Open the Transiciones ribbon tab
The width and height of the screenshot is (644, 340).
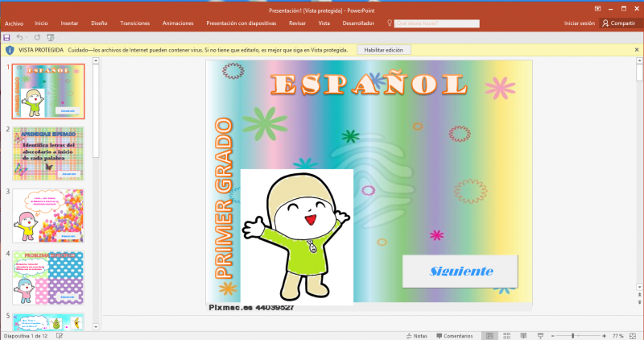(x=134, y=23)
